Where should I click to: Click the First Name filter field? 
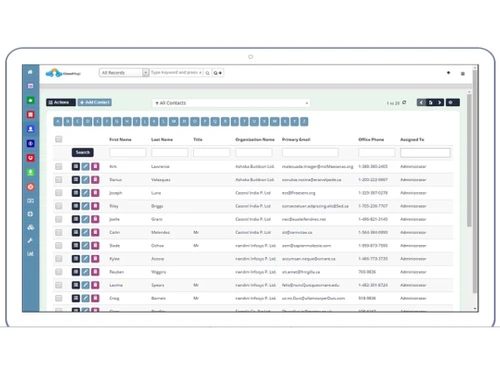128,153
